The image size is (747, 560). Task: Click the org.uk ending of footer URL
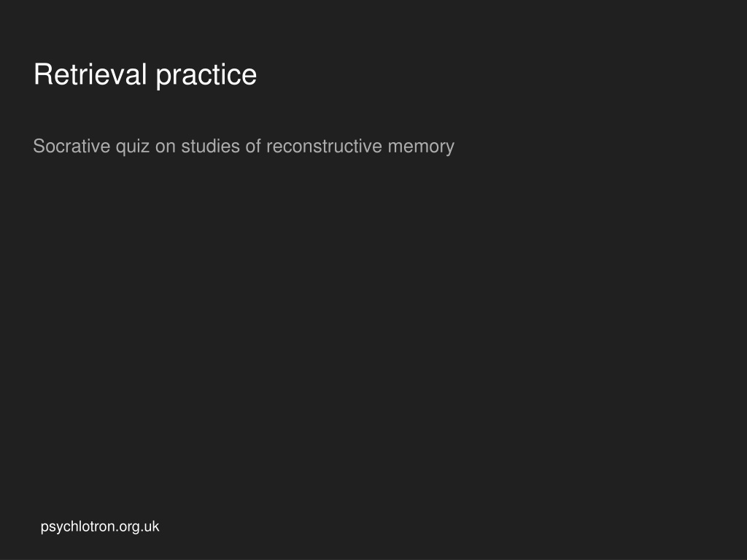pos(139,527)
